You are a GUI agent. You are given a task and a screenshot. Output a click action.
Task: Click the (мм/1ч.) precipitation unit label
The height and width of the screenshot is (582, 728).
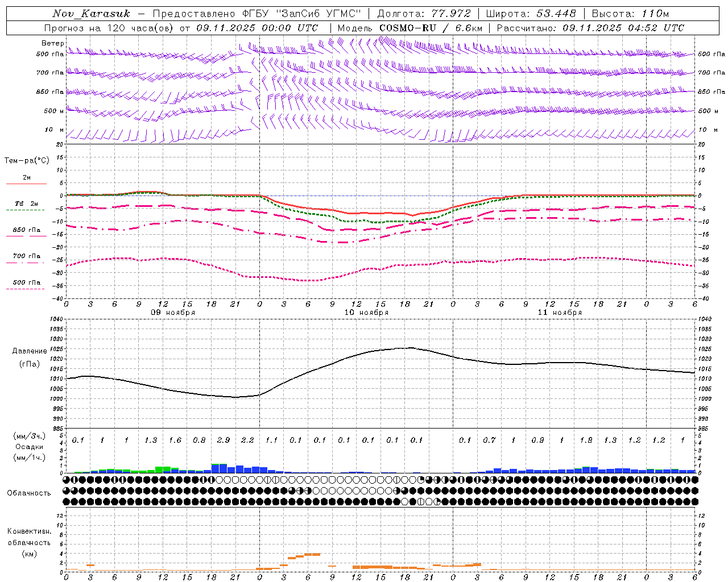[29, 458]
